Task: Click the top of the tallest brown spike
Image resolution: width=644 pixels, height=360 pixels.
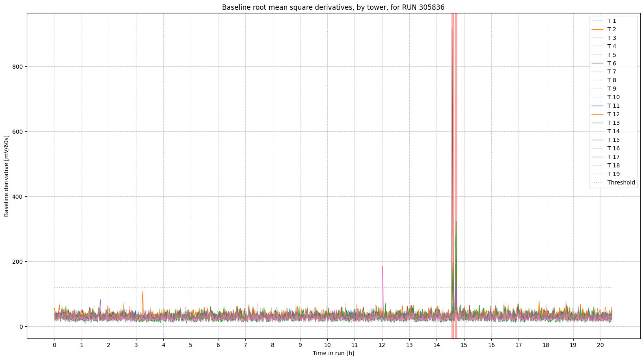Action: pos(452,28)
